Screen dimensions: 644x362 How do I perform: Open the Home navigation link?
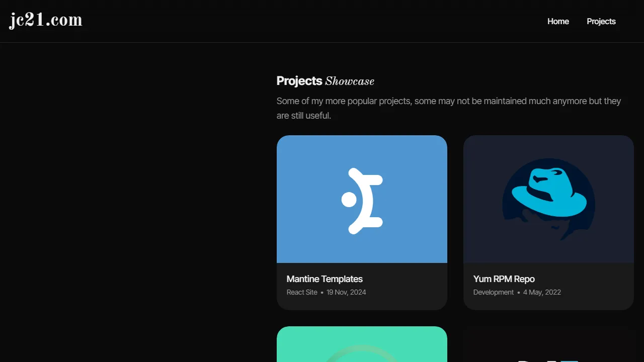(558, 21)
